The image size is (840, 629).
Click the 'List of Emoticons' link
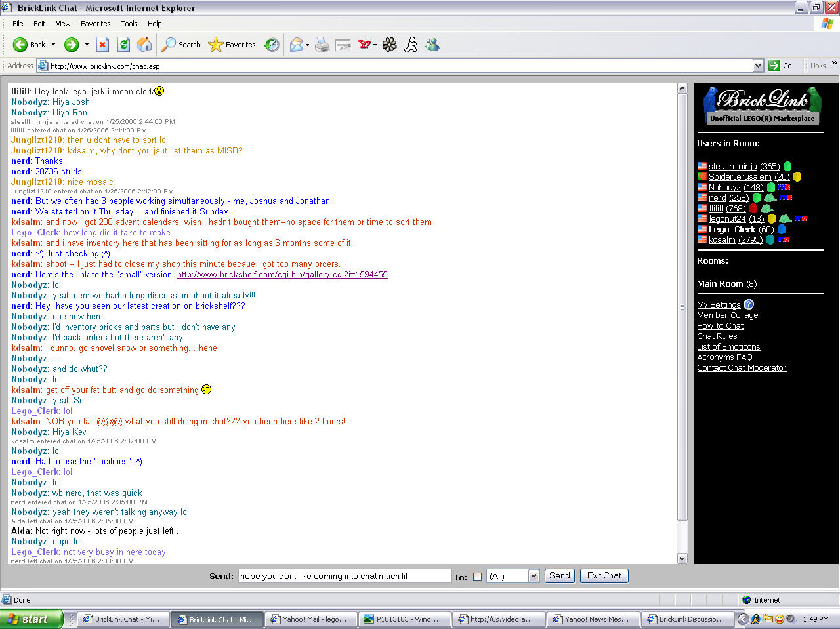(728, 347)
